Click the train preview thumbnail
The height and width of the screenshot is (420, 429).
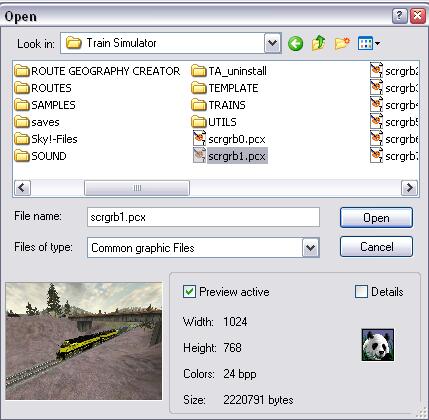(84, 341)
